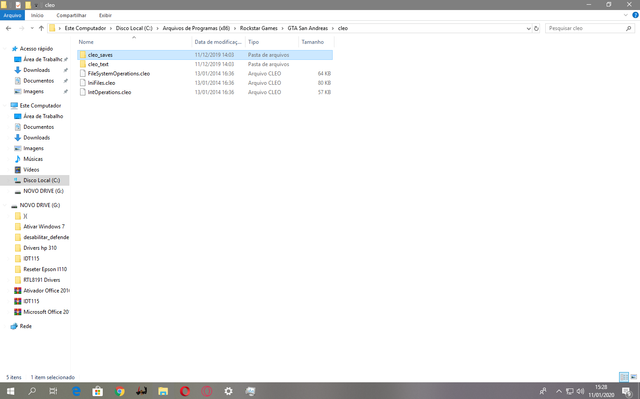Select FileSystemOperations.cleo file
The image size is (640, 399).
[x=205, y=73]
